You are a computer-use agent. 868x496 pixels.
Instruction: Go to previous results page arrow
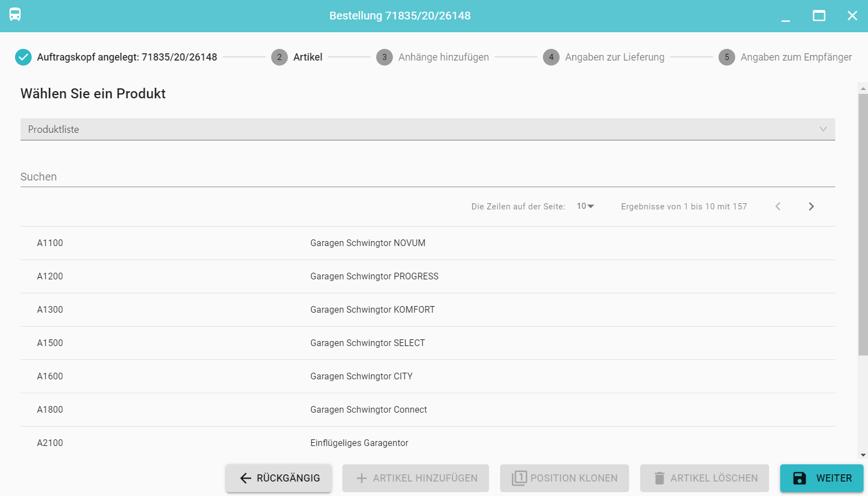click(778, 207)
